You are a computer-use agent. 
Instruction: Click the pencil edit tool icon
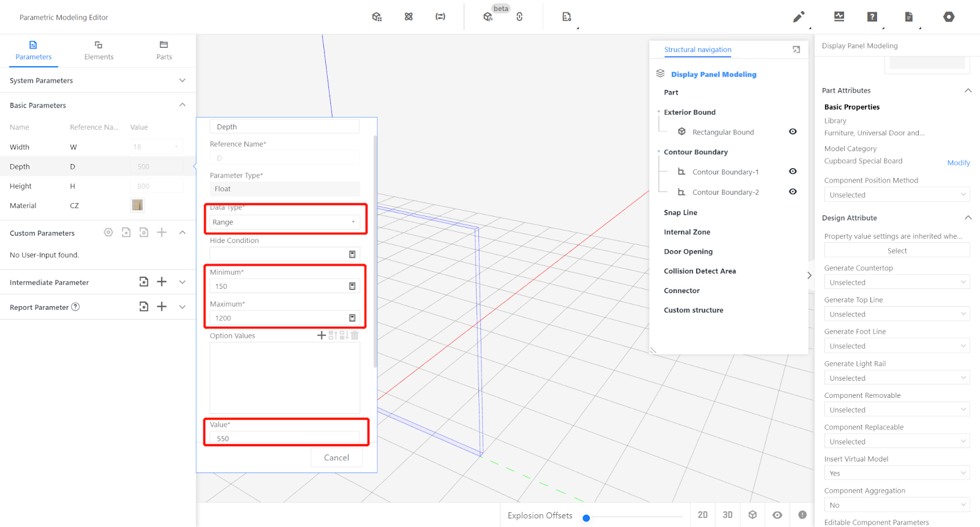pyautogui.click(x=798, y=17)
